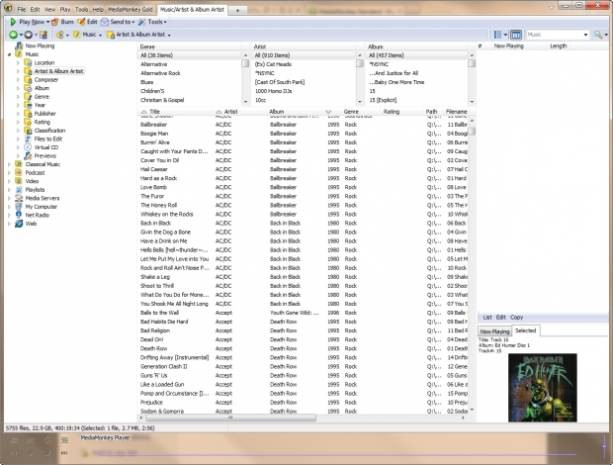Open the view layout dropdown arrow
Image resolution: width=613 pixels, height=465 pixels.
[x=505, y=35]
